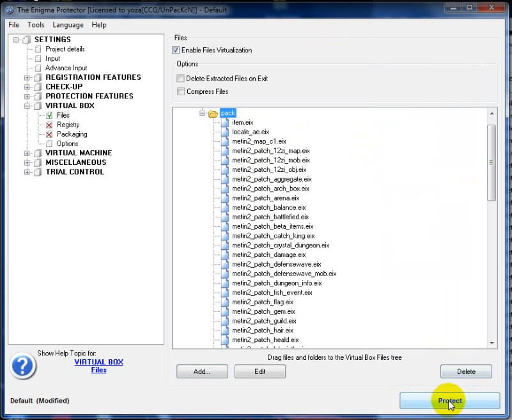Enable the Compress Files option
The height and width of the screenshot is (420, 512).
181,91
